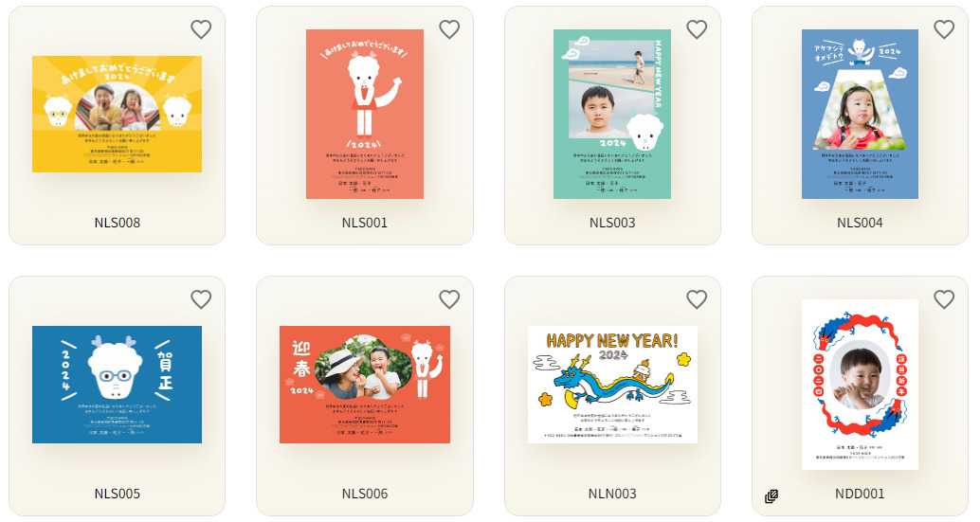Select the white NDD001 dragon frame card
The height and width of the screenshot is (522, 980).
point(860,385)
